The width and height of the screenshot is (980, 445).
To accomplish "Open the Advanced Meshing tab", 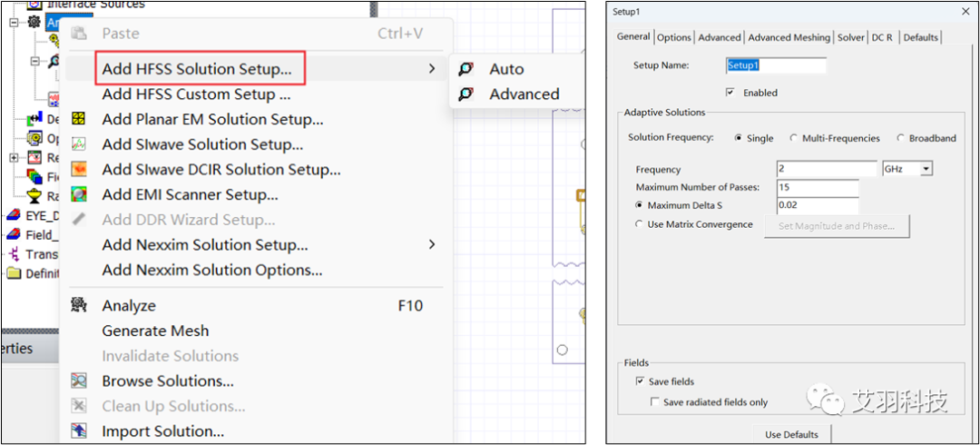I will tap(789, 37).
